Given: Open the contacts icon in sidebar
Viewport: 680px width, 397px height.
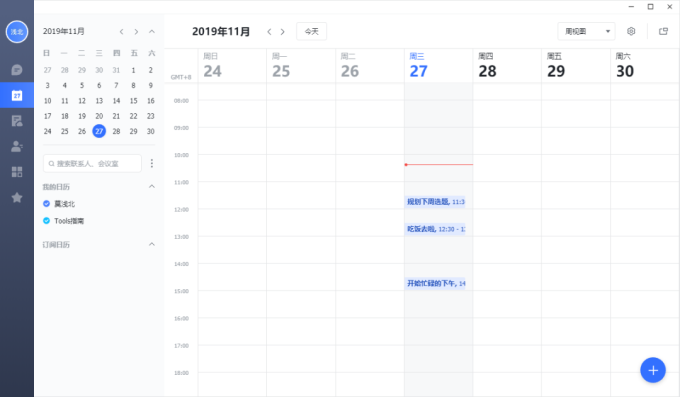Looking at the screenshot, I should tap(17, 146).
